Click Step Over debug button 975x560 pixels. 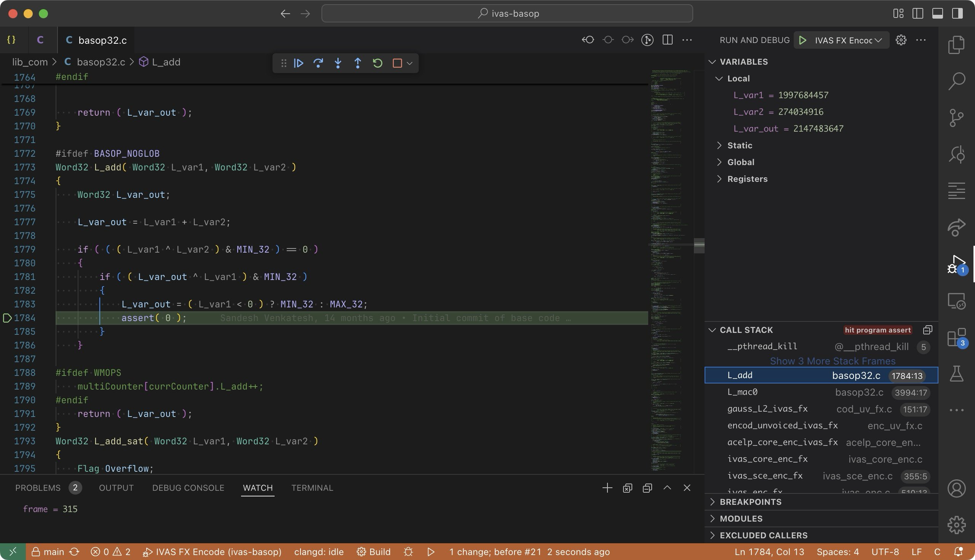click(x=318, y=63)
